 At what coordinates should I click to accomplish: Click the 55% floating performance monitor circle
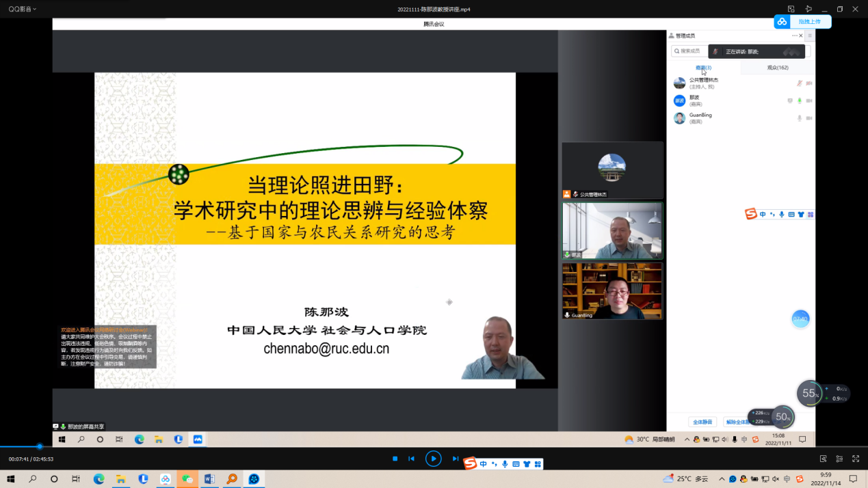point(810,393)
